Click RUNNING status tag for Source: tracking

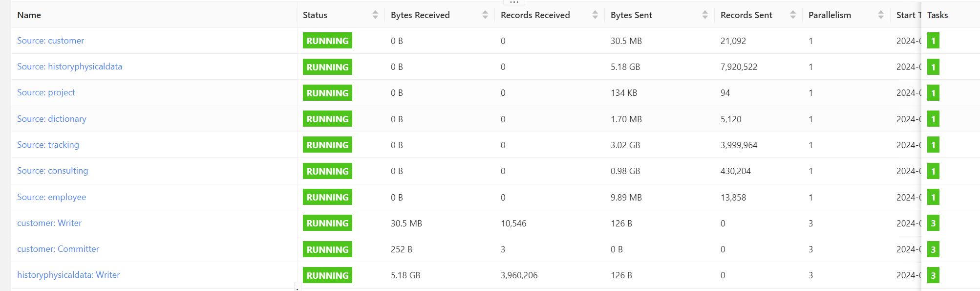click(x=327, y=145)
